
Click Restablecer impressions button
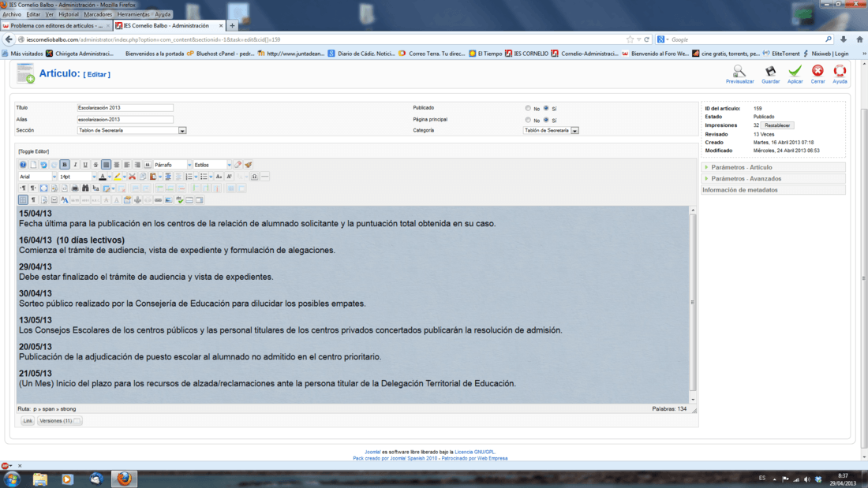coord(777,125)
